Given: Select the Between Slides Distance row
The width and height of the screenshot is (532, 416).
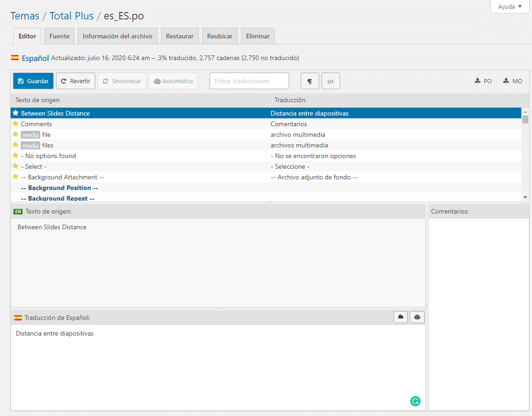Looking at the screenshot, I should pos(266,113).
